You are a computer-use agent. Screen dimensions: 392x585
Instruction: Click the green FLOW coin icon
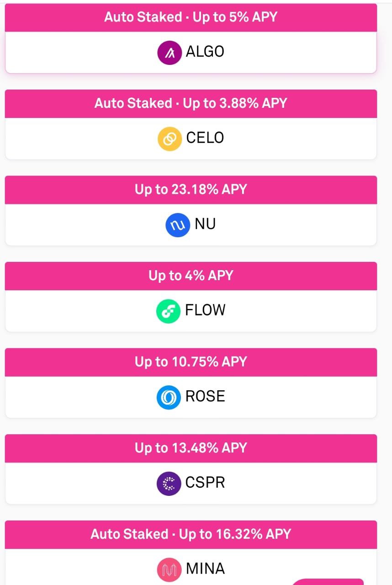168,311
